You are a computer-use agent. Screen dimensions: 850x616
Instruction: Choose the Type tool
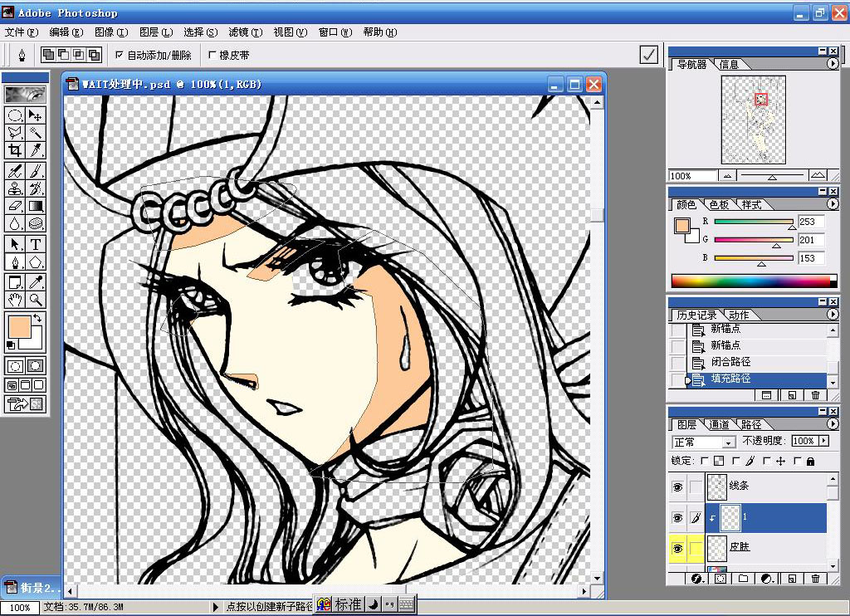tap(35, 245)
